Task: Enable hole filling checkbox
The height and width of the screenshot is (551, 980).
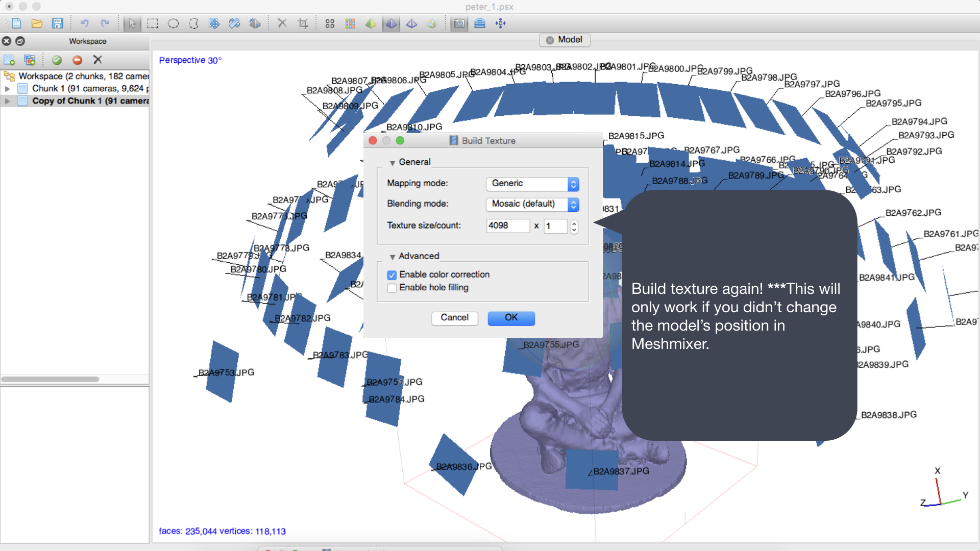Action: [x=392, y=288]
